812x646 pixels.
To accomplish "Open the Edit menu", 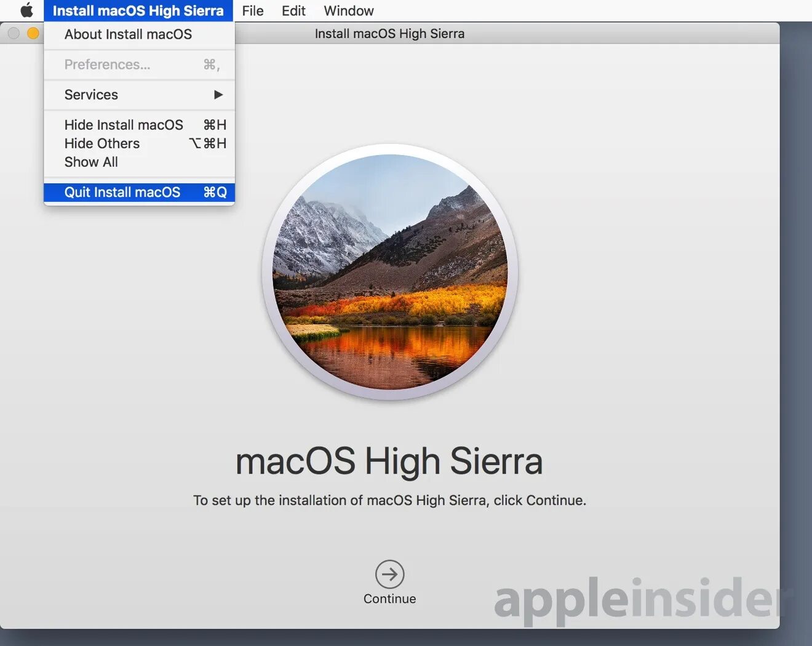I will 293,10.
